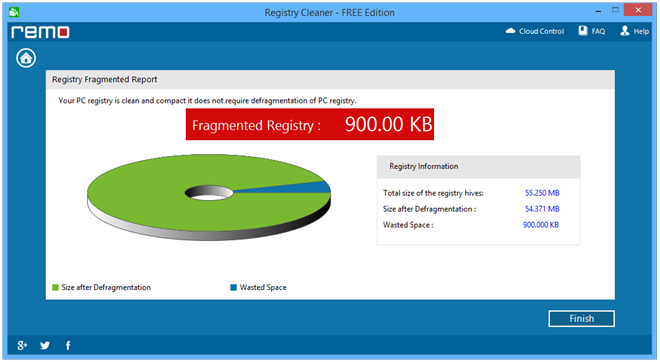
Task: Open the Google Plus page
Action: [22, 346]
